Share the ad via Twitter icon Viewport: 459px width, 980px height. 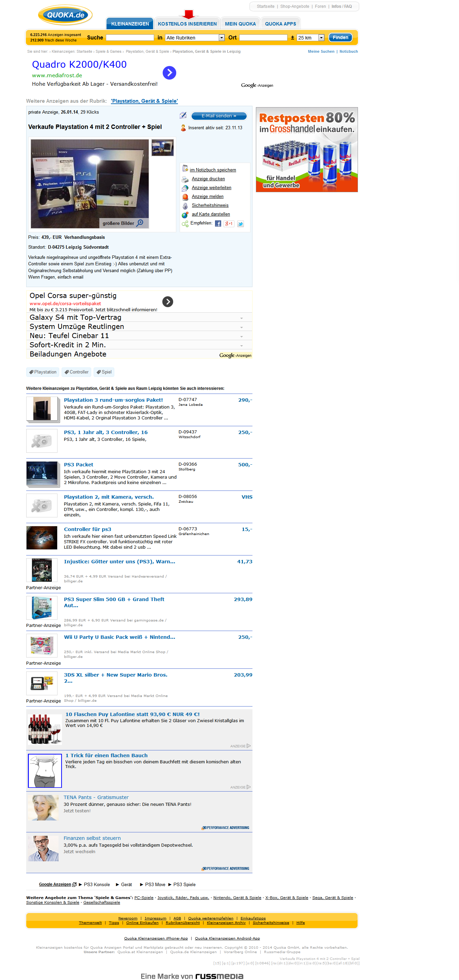click(240, 224)
